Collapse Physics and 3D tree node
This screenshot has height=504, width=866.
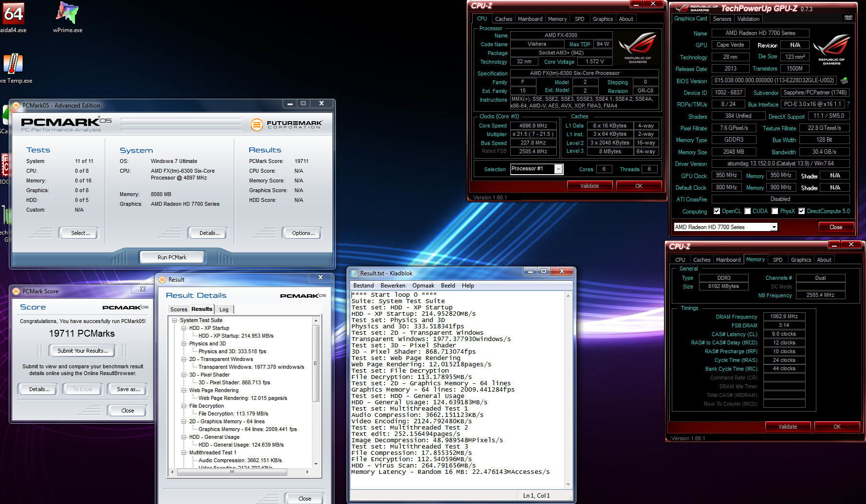click(184, 343)
